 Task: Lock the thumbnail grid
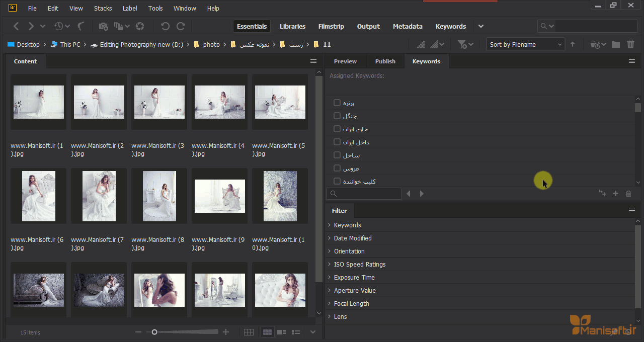coord(249,332)
